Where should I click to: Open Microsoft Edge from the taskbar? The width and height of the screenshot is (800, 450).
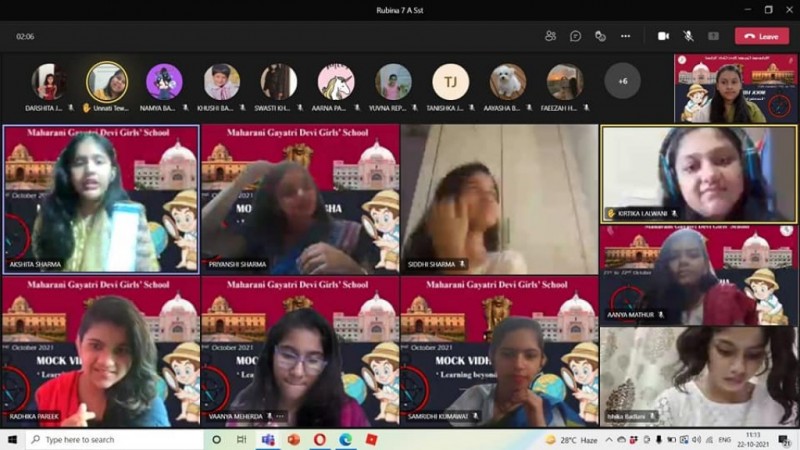coord(345,439)
